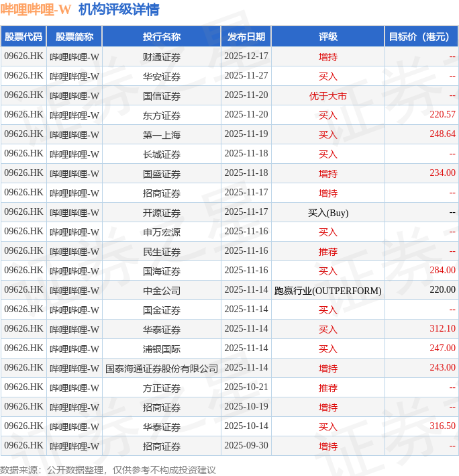Click the 发布日期 column header
Screen dimensions: 459x476
[246, 37]
